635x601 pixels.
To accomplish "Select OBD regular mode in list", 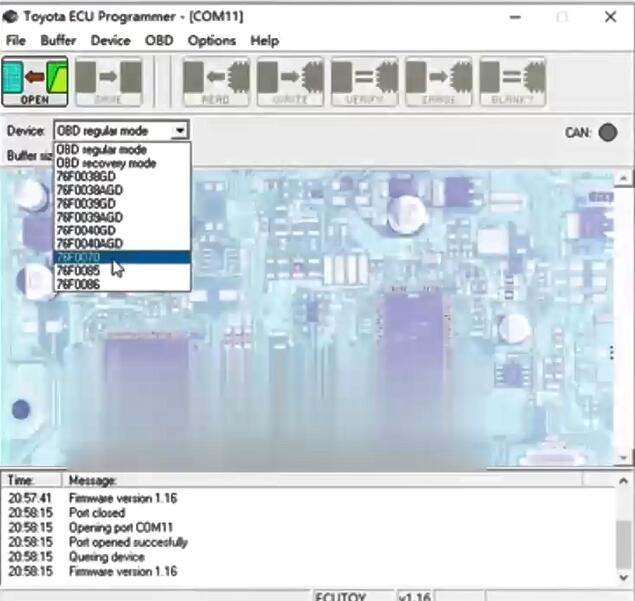I will click(122, 150).
